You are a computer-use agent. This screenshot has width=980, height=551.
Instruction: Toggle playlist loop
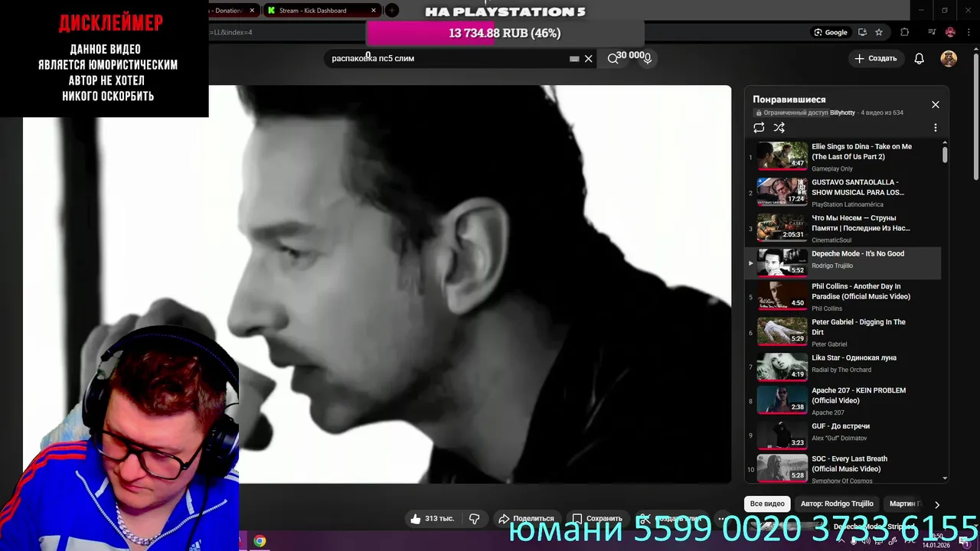[x=759, y=128]
